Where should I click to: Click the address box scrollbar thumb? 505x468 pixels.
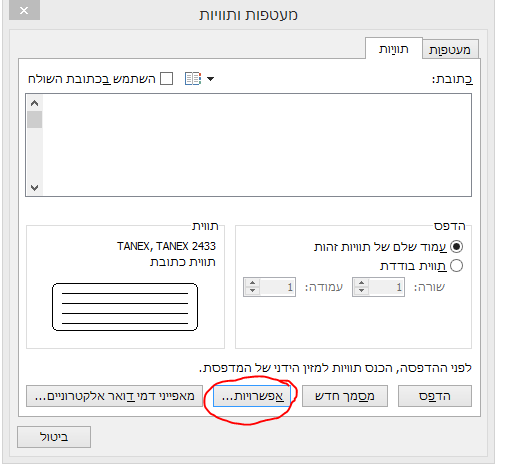point(34,119)
